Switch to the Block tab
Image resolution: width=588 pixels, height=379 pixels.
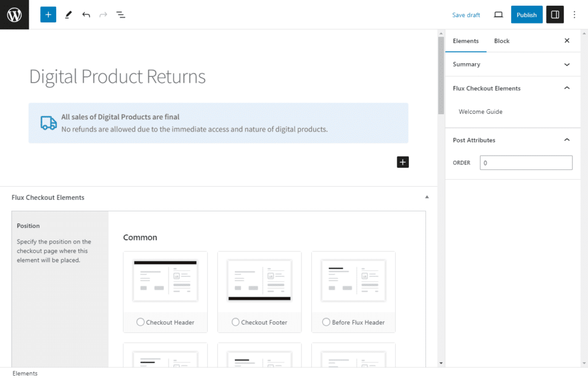coord(501,41)
